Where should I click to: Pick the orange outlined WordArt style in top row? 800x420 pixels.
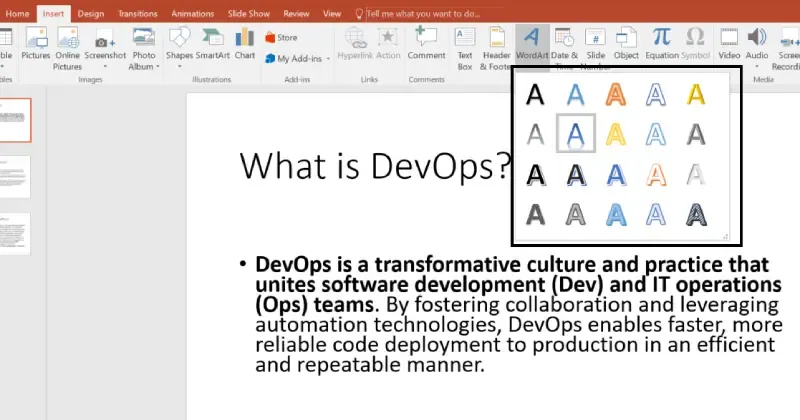(x=616, y=95)
